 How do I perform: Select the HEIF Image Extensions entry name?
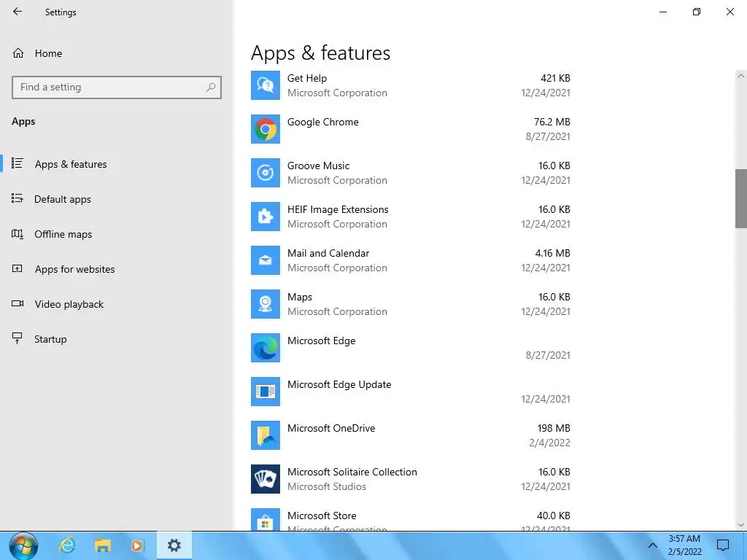(338, 209)
